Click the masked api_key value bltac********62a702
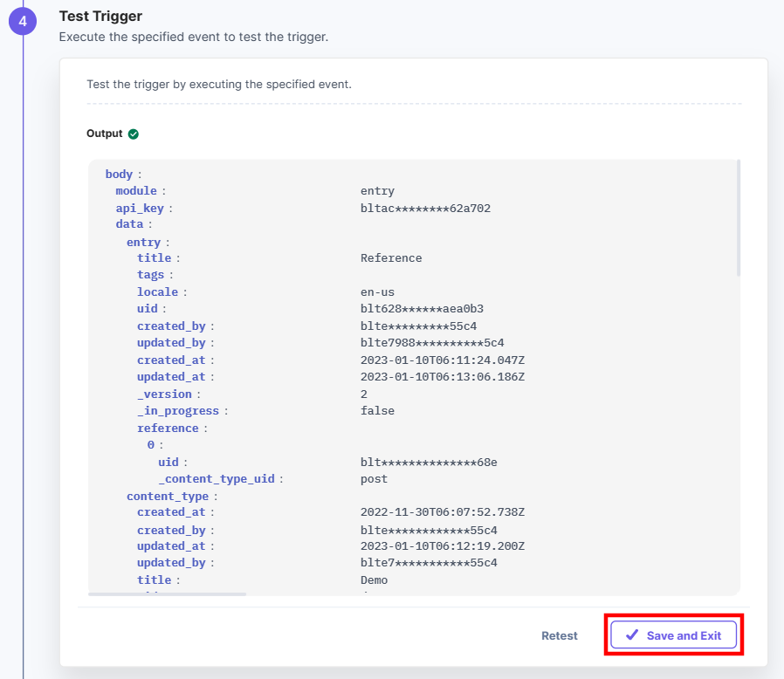 (425, 208)
